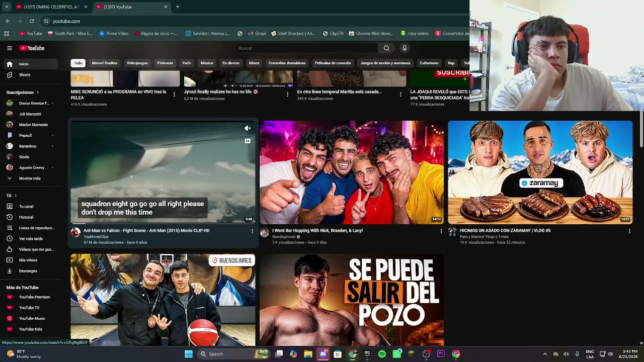Select the Pódcasts filter chip
The width and height of the screenshot is (644, 362).
(x=165, y=63)
